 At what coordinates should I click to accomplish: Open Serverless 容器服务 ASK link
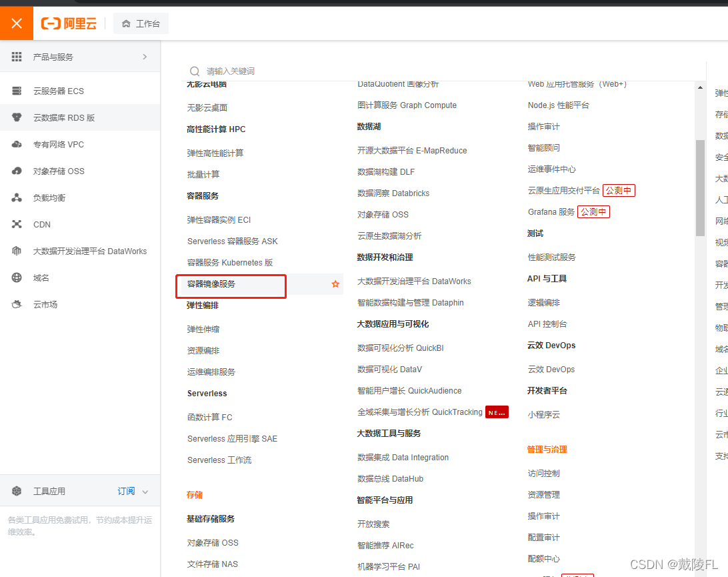coord(233,241)
